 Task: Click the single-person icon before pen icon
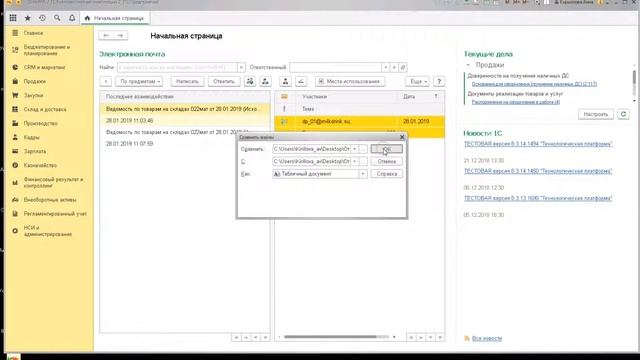coord(285,82)
